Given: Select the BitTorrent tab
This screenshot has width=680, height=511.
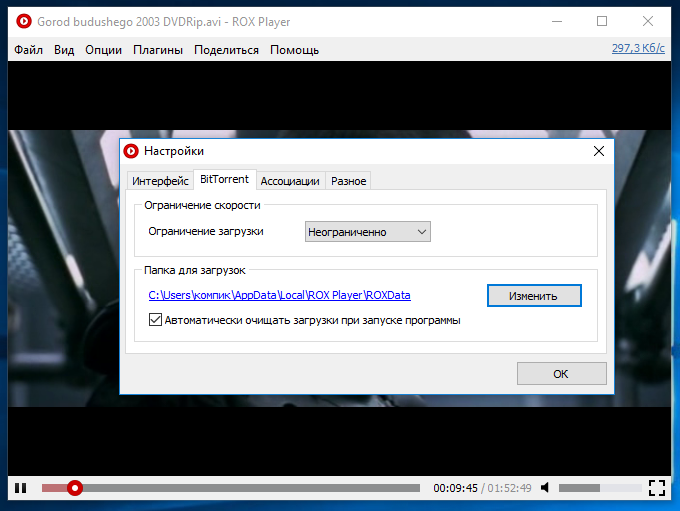Looking at the screenshot, I should point(225,179).
